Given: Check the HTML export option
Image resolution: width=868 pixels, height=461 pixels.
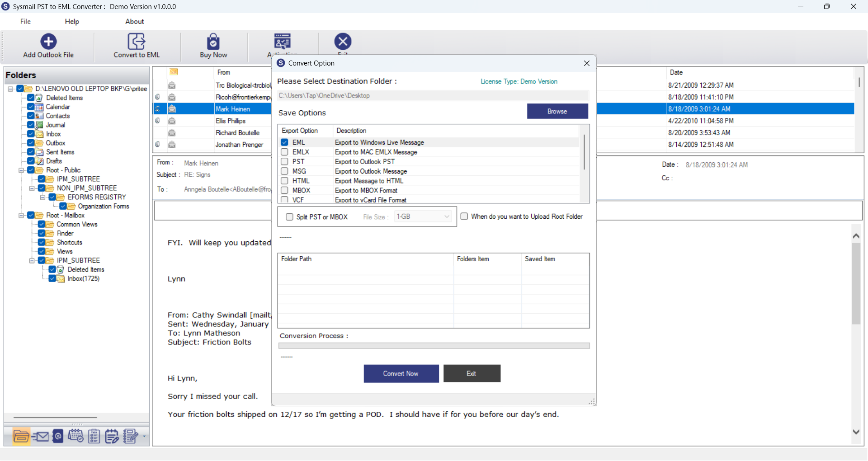Looking at the screenshot, I should [284, 181].
